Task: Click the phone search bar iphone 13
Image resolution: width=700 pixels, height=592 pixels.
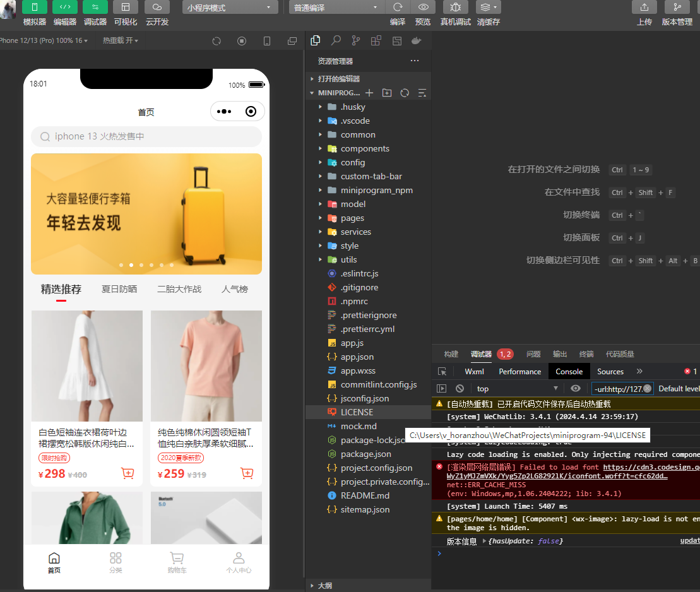Action: pos(146,136)
